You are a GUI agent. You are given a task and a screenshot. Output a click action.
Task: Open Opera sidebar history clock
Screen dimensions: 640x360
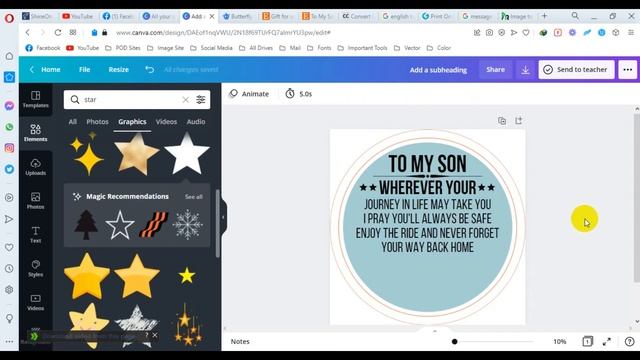pyautogui.click(x=9, y=269)
